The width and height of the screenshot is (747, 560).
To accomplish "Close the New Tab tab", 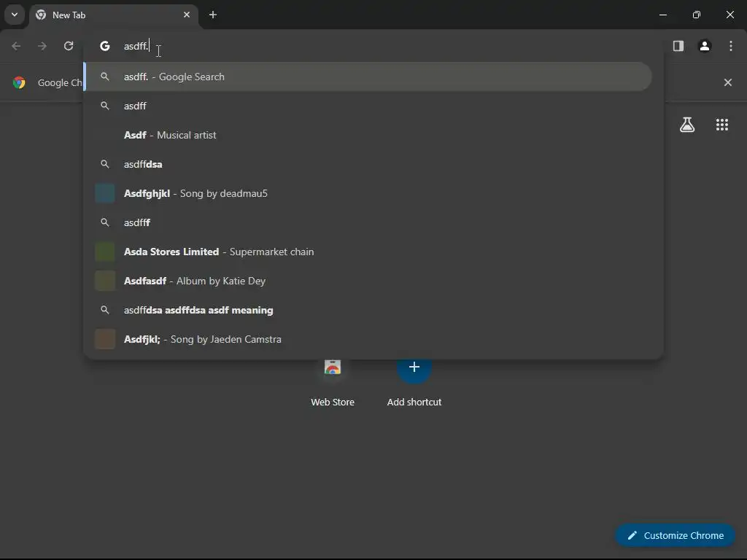I will [187, 15].
